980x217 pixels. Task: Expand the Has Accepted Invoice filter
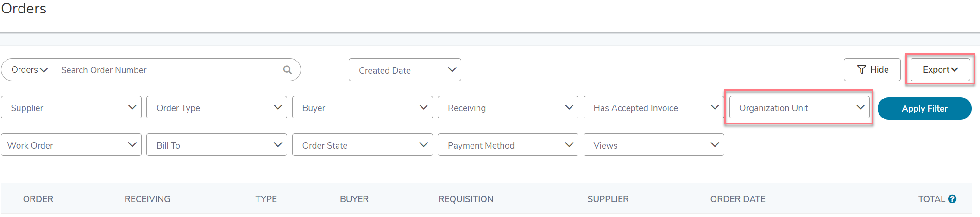tap(654, 107)
